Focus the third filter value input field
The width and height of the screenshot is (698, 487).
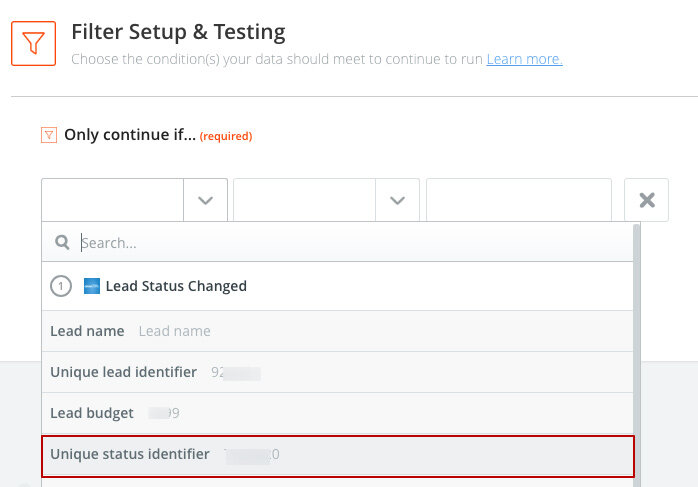518,200
